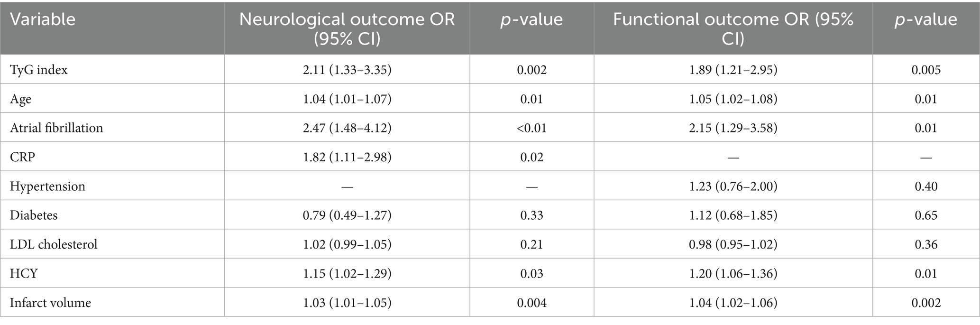This screenshot has height=325, width=980.
Task: Click the "Variable" column header
Action: click(x=43, y=19)
